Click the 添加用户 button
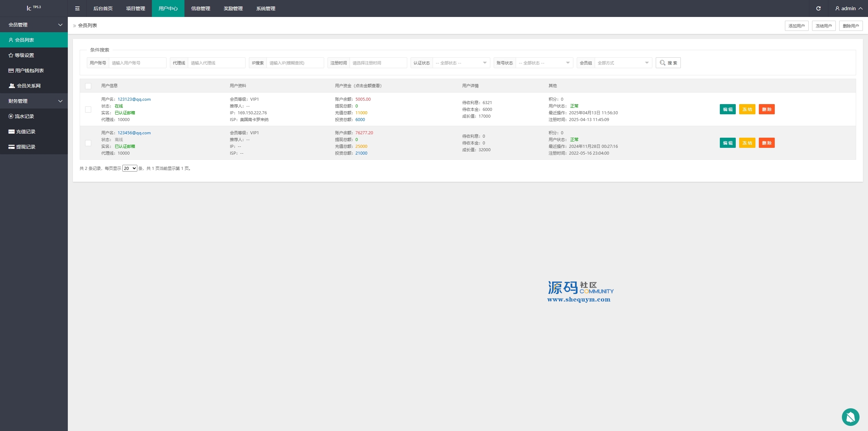The height and width of the screenshot is (431, 868). point(796,26)
